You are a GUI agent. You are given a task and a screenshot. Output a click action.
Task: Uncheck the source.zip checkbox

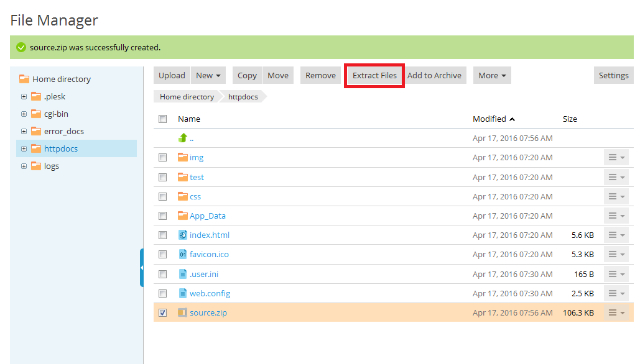click(163, 312)
